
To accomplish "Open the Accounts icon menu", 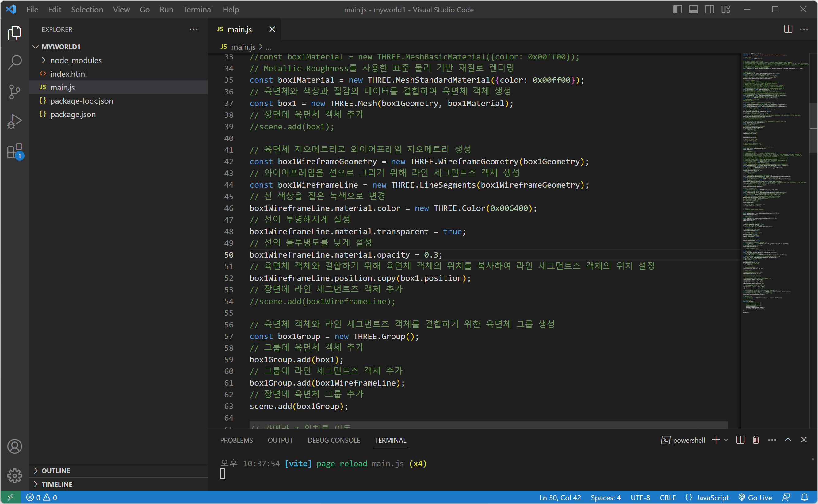I will click(15, 446).
